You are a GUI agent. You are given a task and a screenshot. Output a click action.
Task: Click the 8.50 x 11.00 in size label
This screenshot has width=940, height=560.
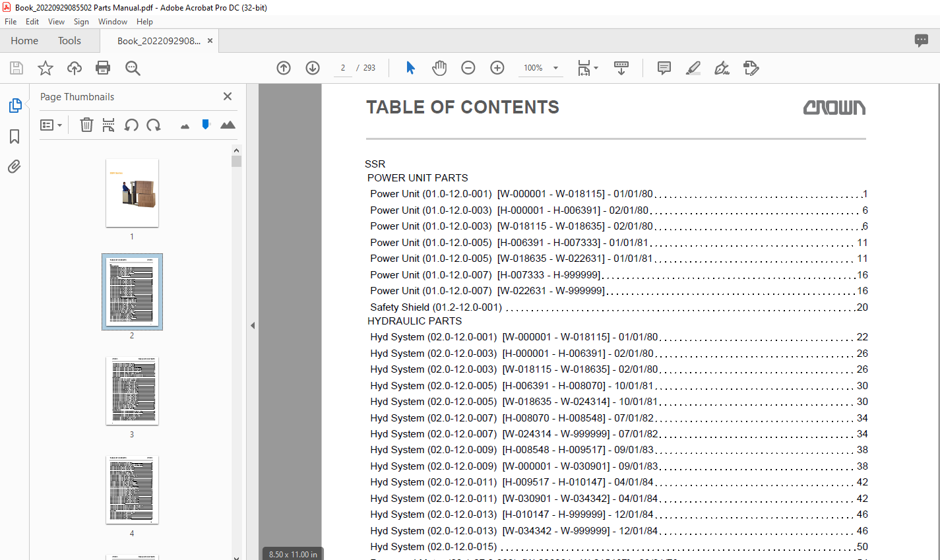tap(293, 554)
